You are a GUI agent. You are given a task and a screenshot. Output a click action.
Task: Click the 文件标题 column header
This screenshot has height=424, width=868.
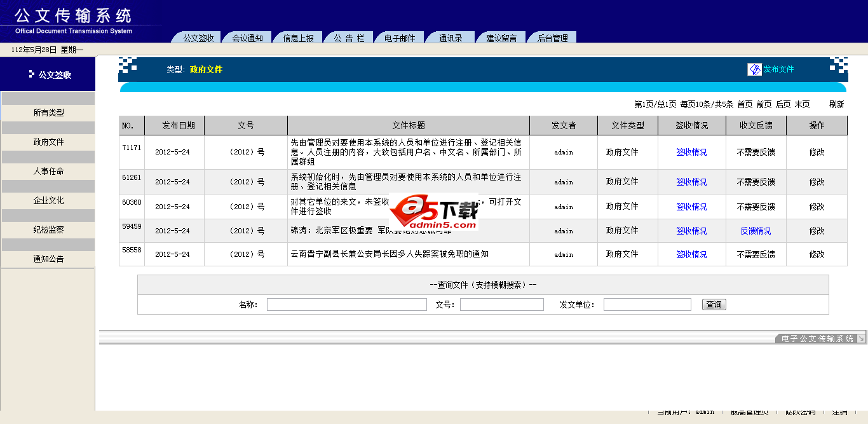409,125
